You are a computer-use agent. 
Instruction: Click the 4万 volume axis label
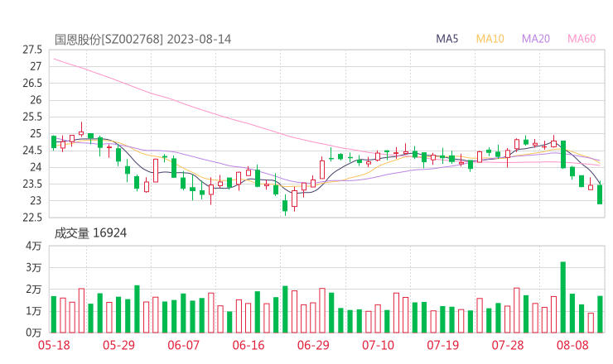pyautogui.click(x=33, y=247)
